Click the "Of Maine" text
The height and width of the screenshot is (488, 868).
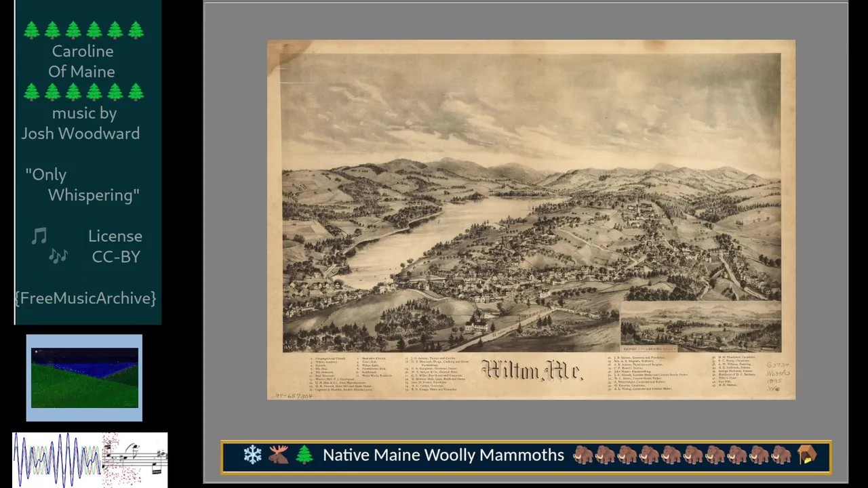(81, 71)
